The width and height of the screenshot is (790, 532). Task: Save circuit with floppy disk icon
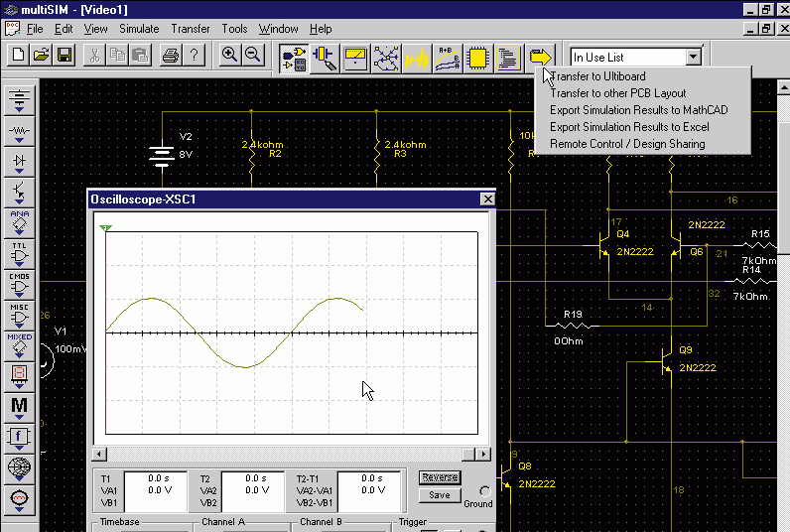pyautogui.click(x=65, y=55)
